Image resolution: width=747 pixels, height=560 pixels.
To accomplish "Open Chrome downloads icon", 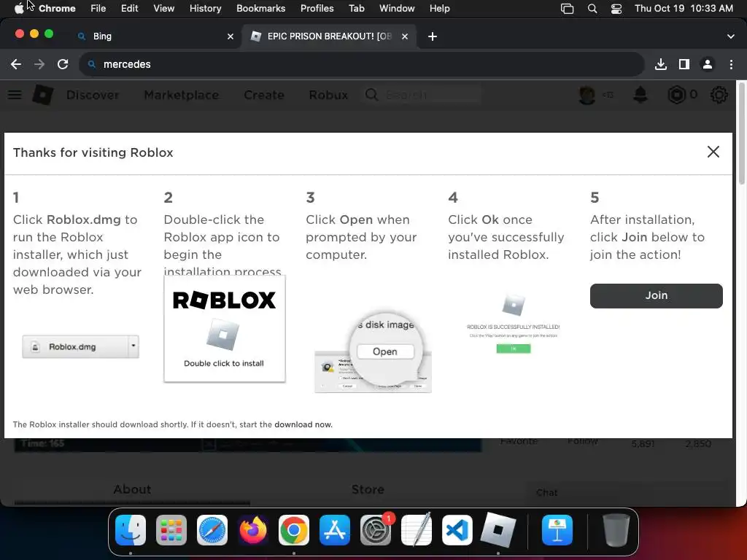I will (661, 64).
